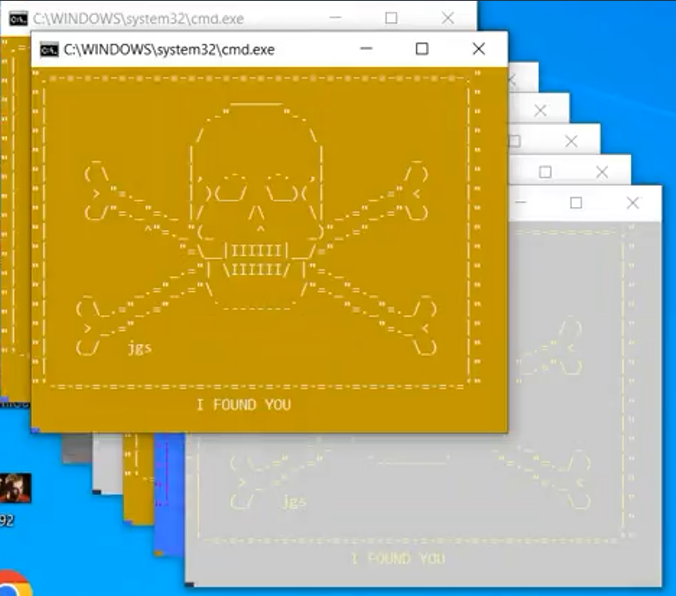Maximize the window directly behind the gray one
The image size is (676, 596).
545,172
